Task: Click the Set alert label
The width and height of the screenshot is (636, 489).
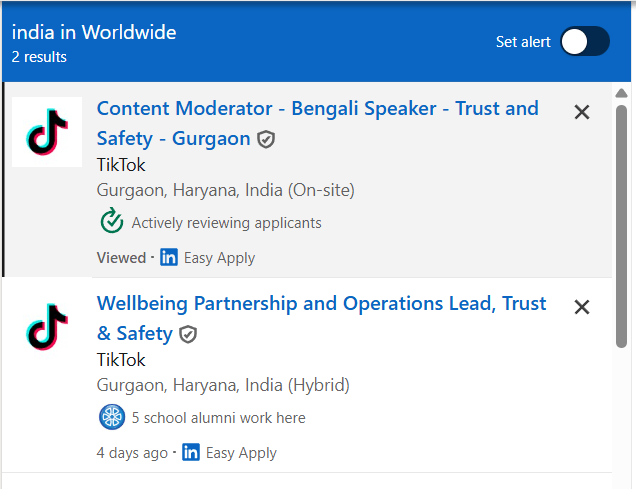Action: (523, 42)
